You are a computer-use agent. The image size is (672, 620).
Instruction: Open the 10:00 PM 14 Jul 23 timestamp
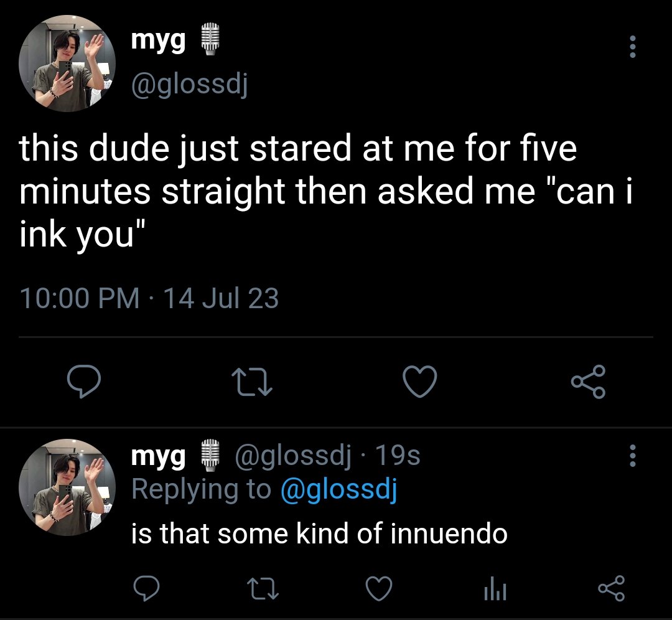click(149, 298)
